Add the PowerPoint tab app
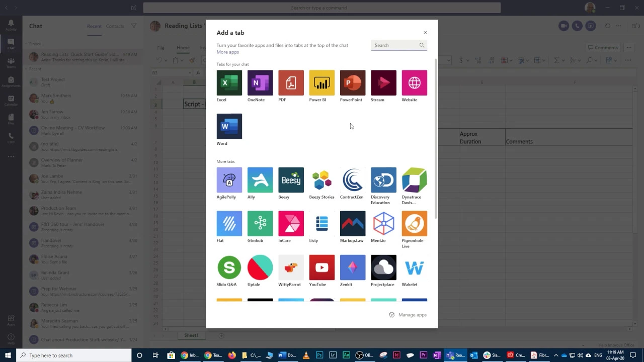644x362 pixels. 353,83
